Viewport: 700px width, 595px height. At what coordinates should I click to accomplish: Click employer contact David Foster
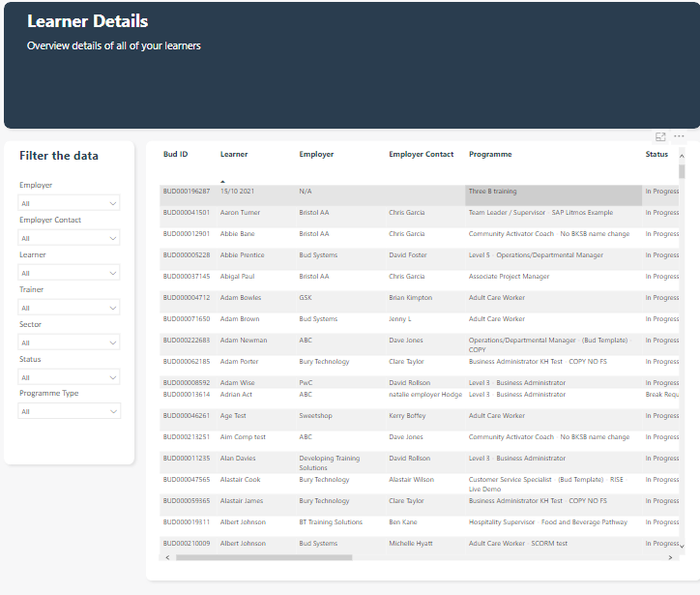point(408,255)
